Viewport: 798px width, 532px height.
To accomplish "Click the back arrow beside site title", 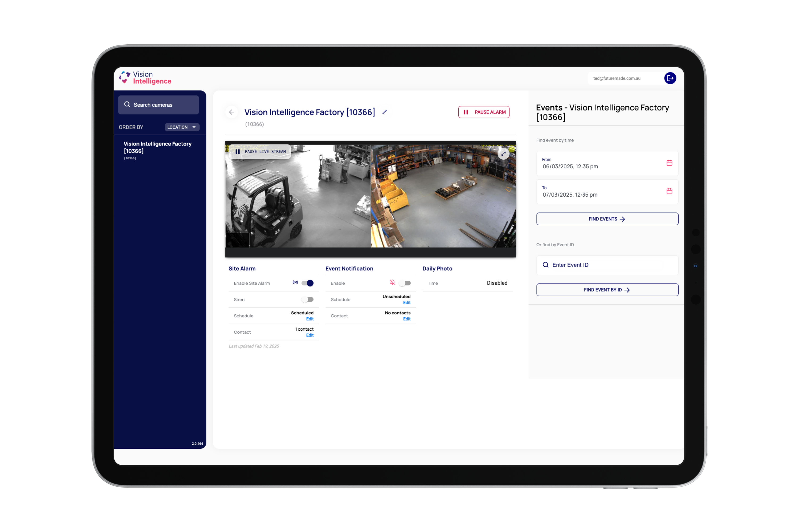I will pos(232,112).
